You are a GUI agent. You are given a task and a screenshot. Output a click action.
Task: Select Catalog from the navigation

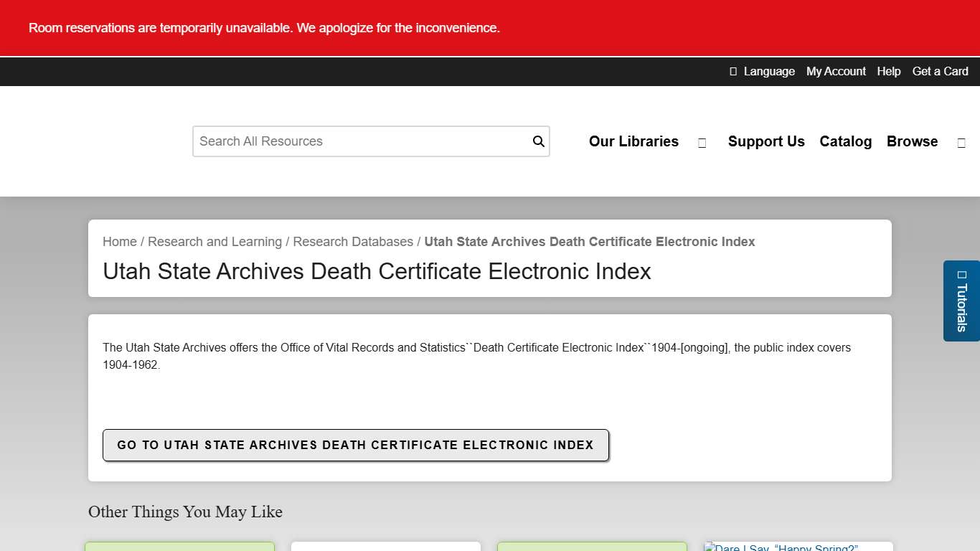[845, 141]
